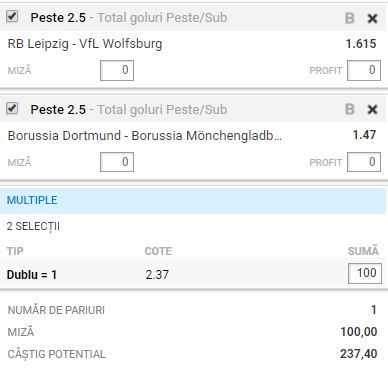The image size is (388, 370).
Task: Select the RB Leipzig - VfL Wolfsburg match
Action: point(85,44)
